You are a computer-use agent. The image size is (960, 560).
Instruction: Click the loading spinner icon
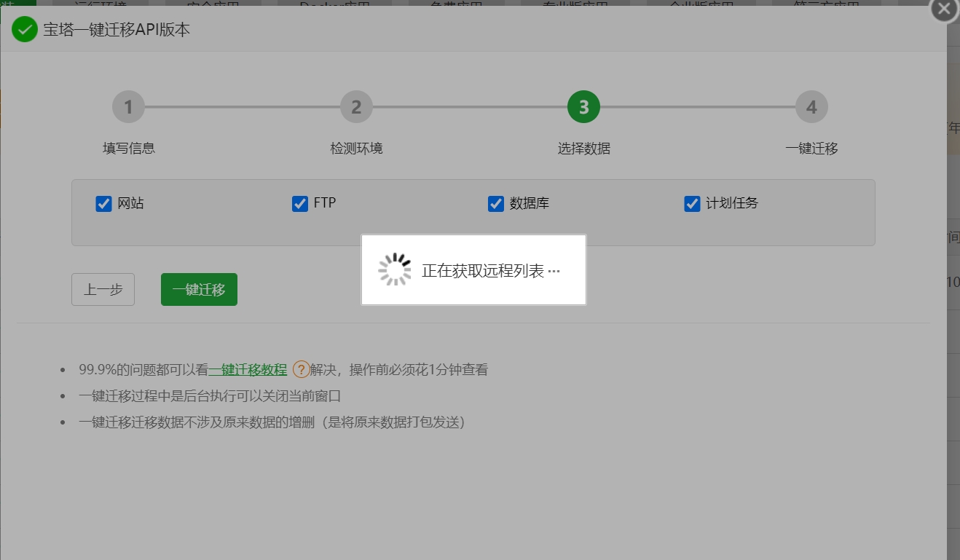395,269
